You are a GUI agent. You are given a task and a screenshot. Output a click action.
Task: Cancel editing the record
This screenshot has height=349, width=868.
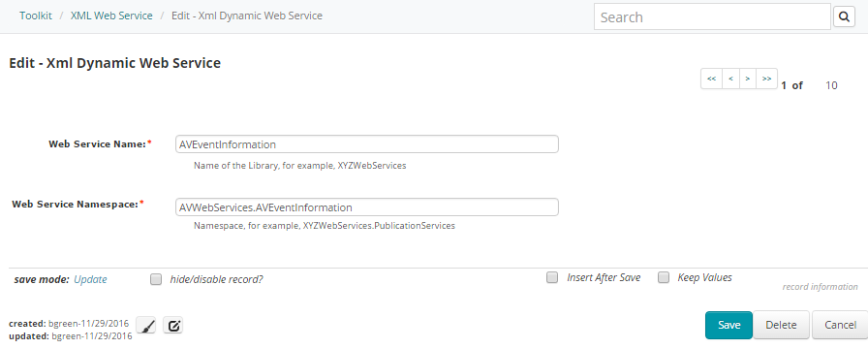click(840, 325)
